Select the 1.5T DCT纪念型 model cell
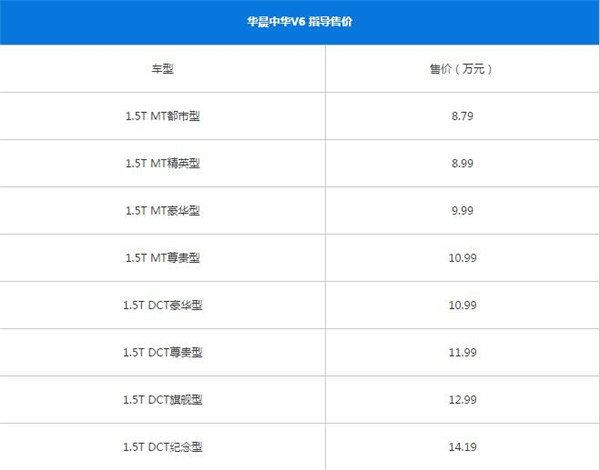This screenshot has height=470, width=600. click(163, 447)
